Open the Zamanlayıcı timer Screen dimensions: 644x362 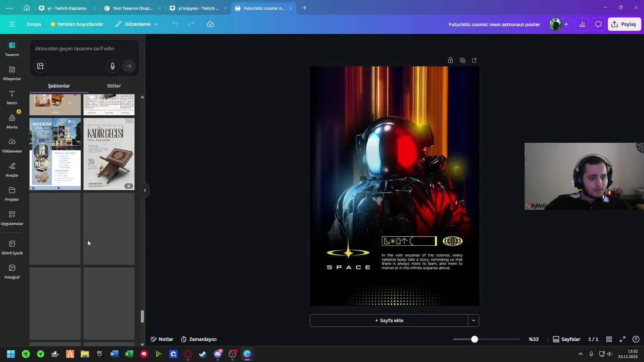pos(199,339)
